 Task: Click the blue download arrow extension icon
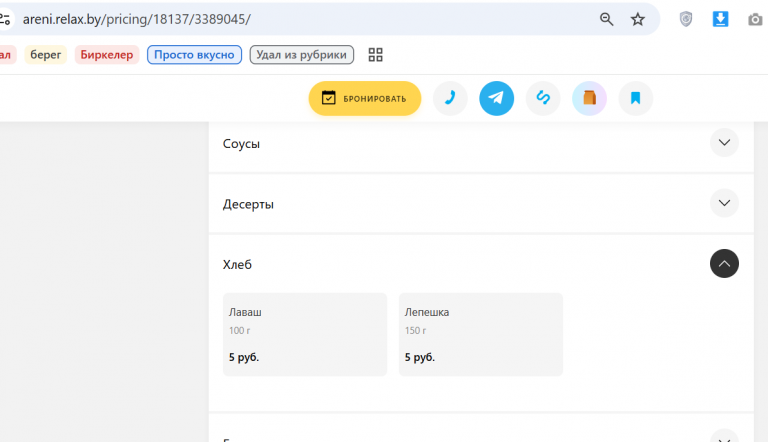click(x=720, y=20)
